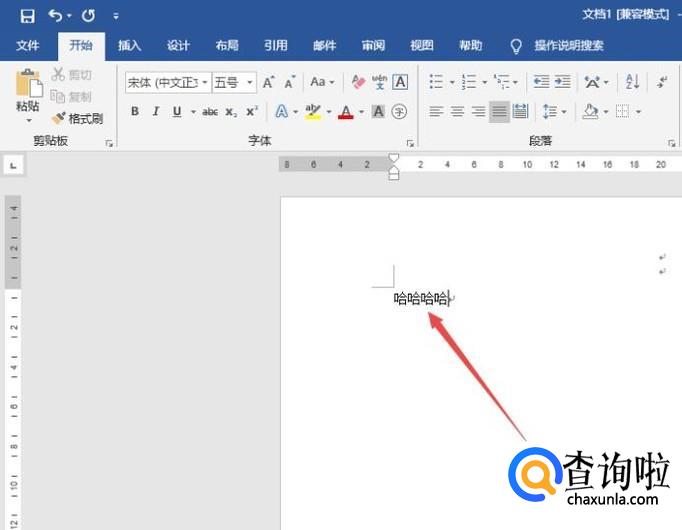This screenshot has height=530, width=682.
Task: Toggle character shading gray A icon
Action: coord(378,112)
